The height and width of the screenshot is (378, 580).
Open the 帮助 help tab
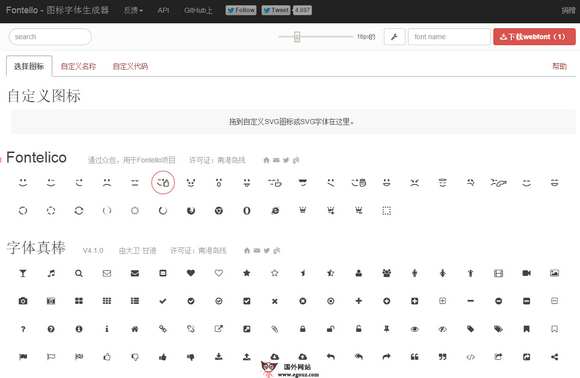559,66
